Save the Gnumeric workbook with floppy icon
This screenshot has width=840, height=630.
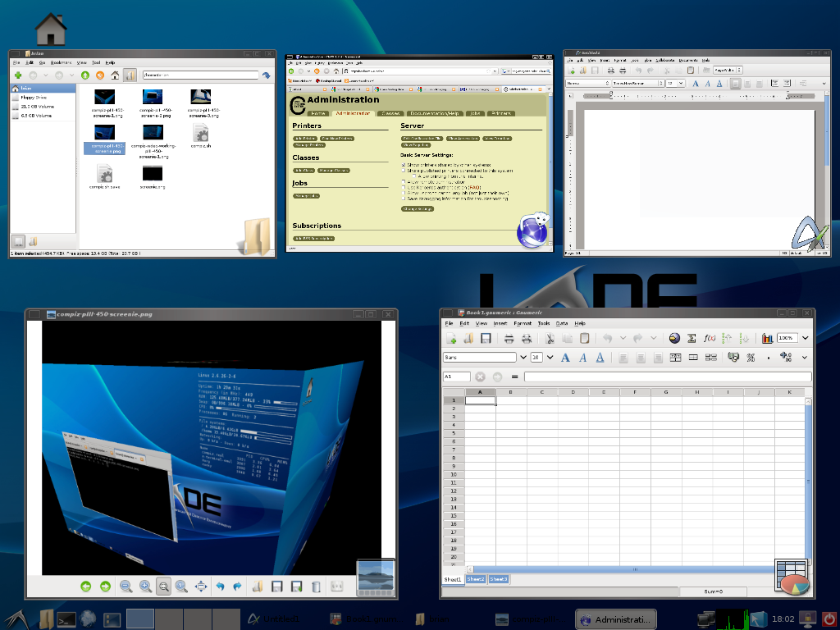tap(486, 338)
